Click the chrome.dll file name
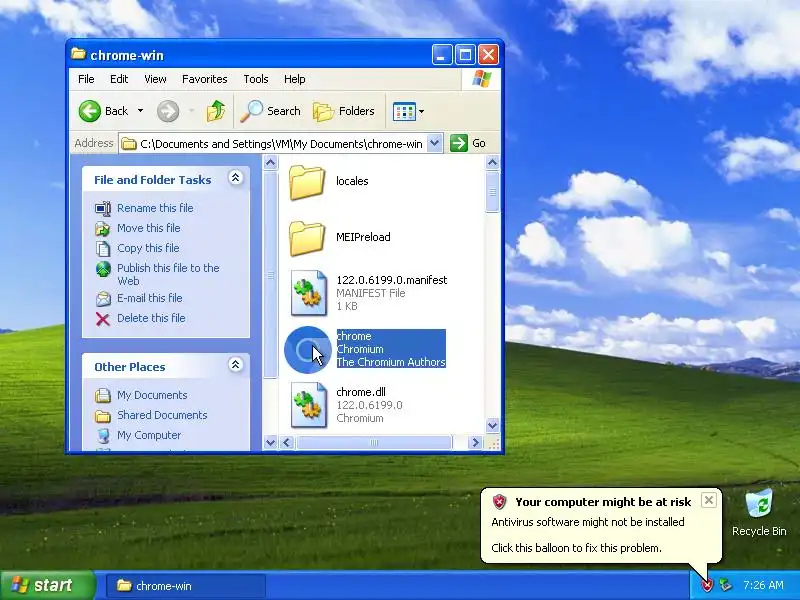800x600 pixels. [x=361, y=392]
